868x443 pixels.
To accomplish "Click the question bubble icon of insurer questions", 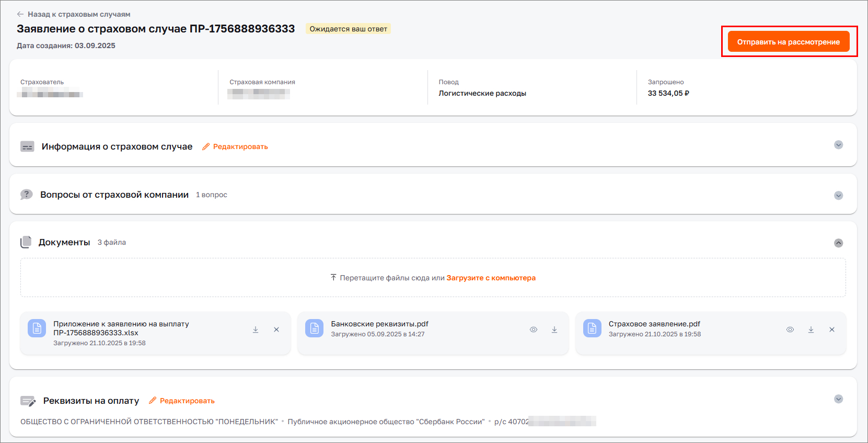I will [26, 195].
